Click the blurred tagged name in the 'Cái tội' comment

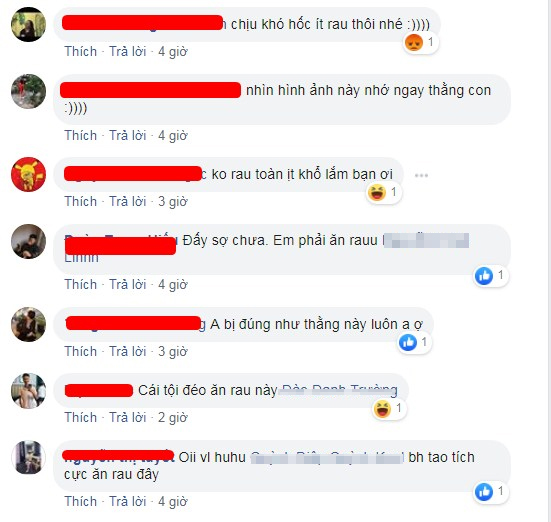click(x=339, y=391)
